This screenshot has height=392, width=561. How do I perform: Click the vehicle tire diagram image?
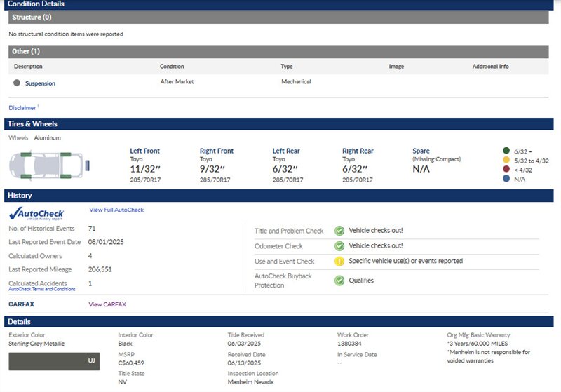click(x=49, y=165)
